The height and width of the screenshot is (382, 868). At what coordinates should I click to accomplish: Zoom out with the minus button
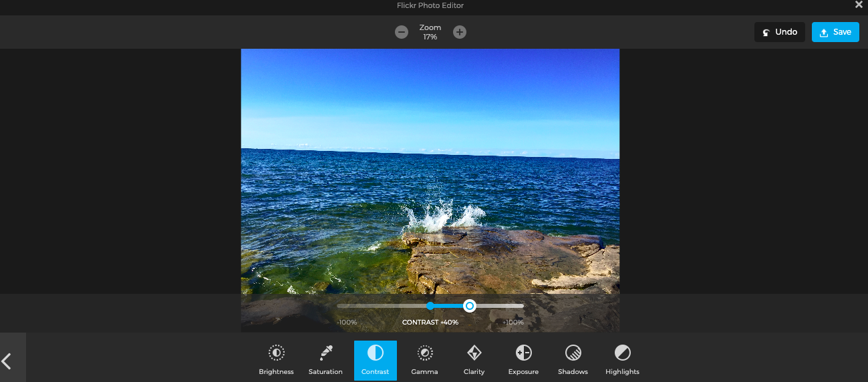click(x=402, y=32)
